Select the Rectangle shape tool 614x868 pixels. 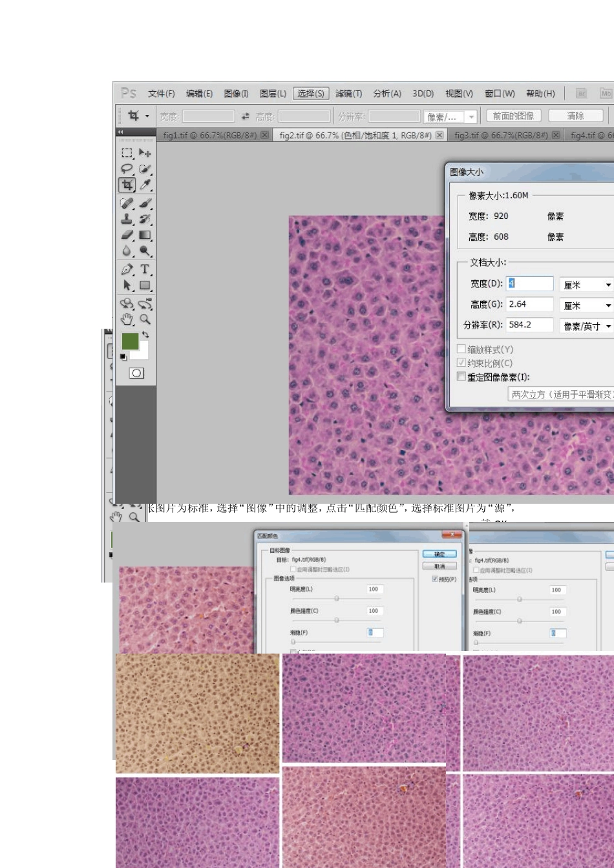click(145, 285)
